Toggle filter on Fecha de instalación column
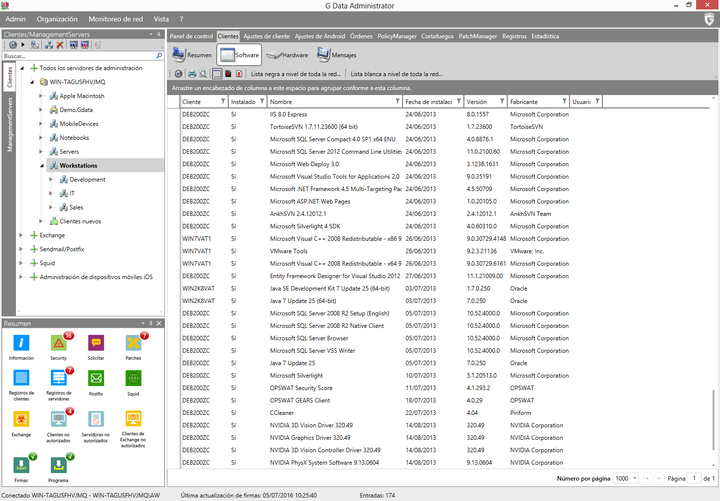720x501 pixels. tap(458, 101)
